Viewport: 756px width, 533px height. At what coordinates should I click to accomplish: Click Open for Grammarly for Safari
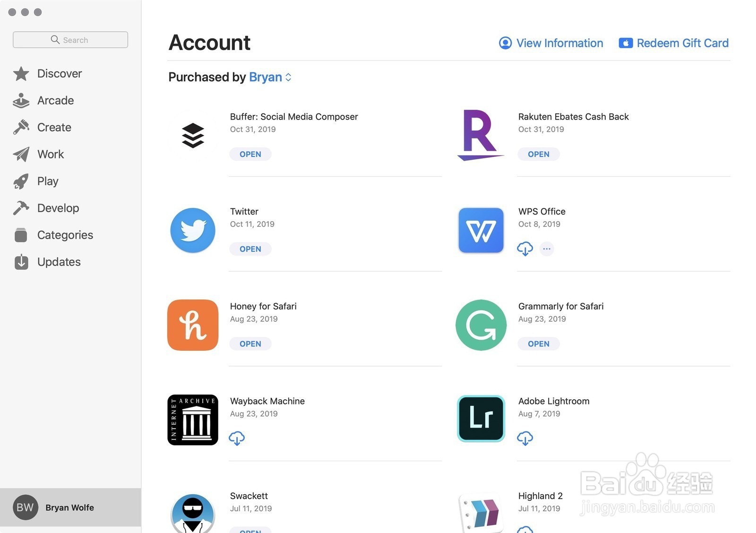539,344
